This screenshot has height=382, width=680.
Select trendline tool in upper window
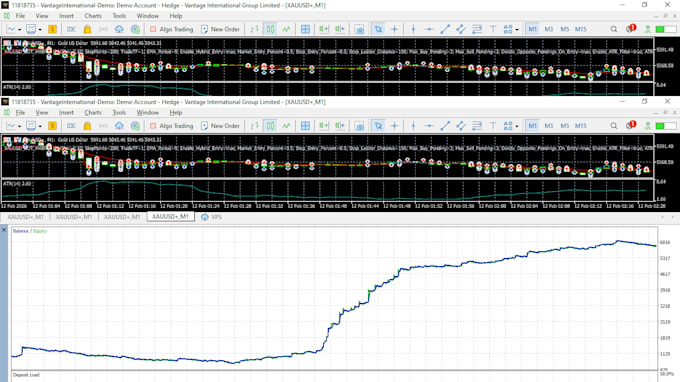pyautogui.click(x=445, y=29)
